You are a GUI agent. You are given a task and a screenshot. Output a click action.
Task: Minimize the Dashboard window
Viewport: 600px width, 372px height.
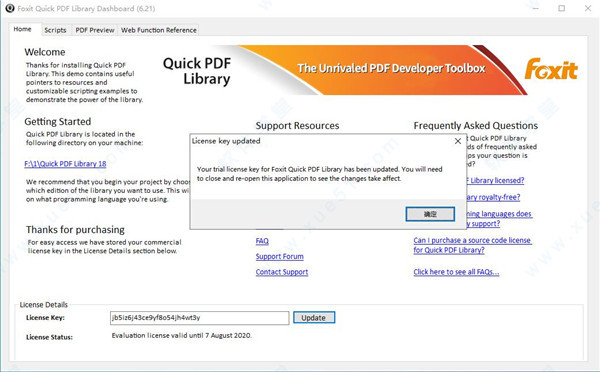click(x=535, y=8)
